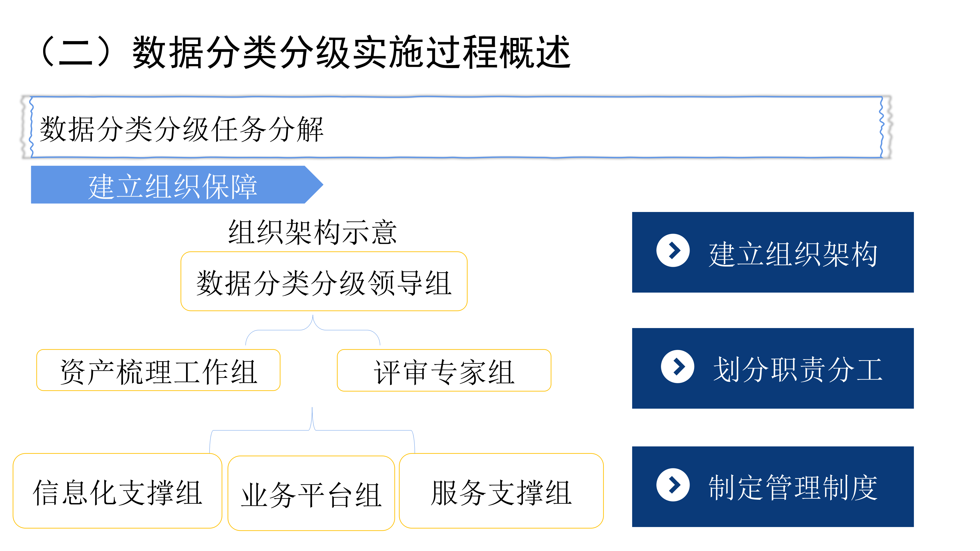Open the 制定管理制度 blue panel

click(773, 486)
